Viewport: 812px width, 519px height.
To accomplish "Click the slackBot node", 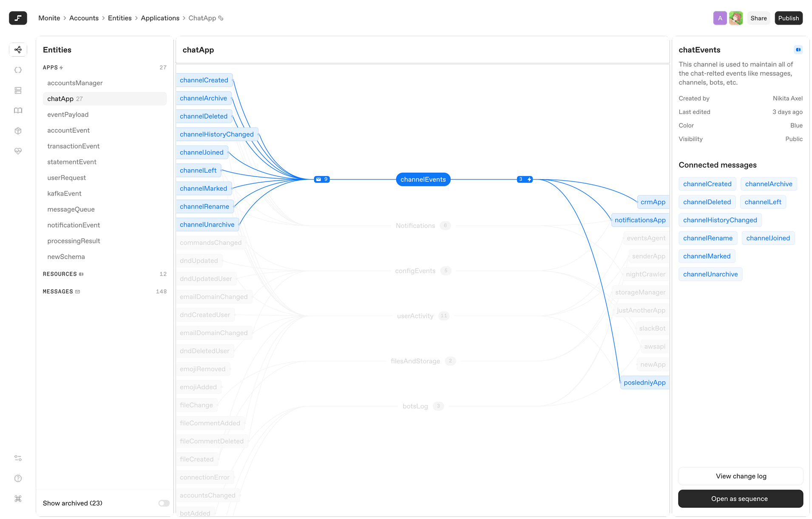I will pos(652,328).
